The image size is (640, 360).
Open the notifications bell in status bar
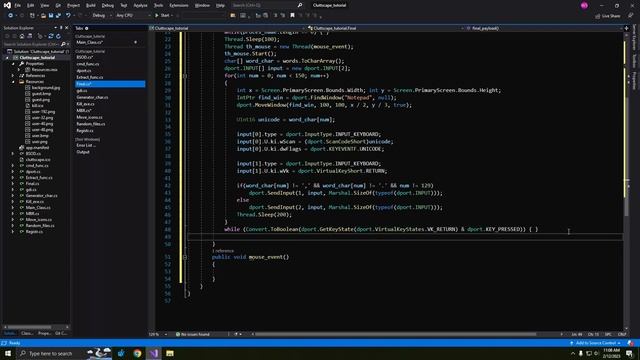[631, 343]
